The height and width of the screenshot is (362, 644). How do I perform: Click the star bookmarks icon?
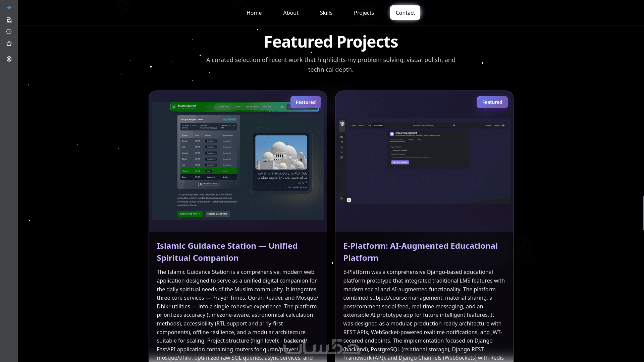[9, 44]
